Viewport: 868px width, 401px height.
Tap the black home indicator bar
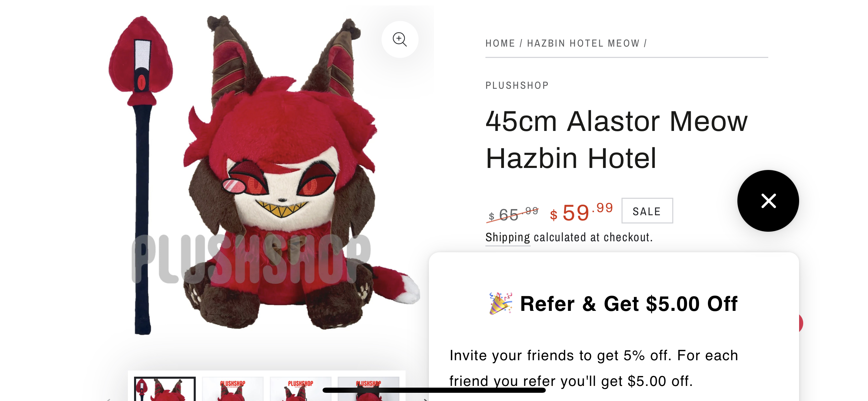[434, 390]
